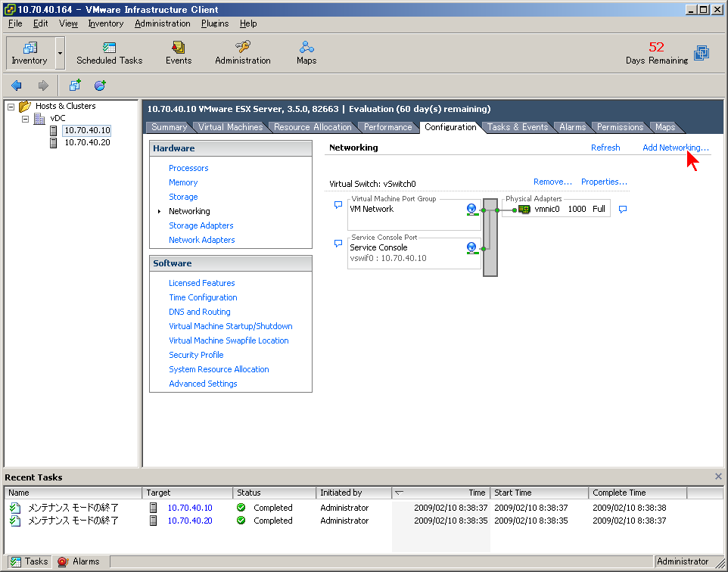Click Remove link for vSwitch0
Image resolution: width=728 pixels, height=572 pixels.
[x=552, y=182]
